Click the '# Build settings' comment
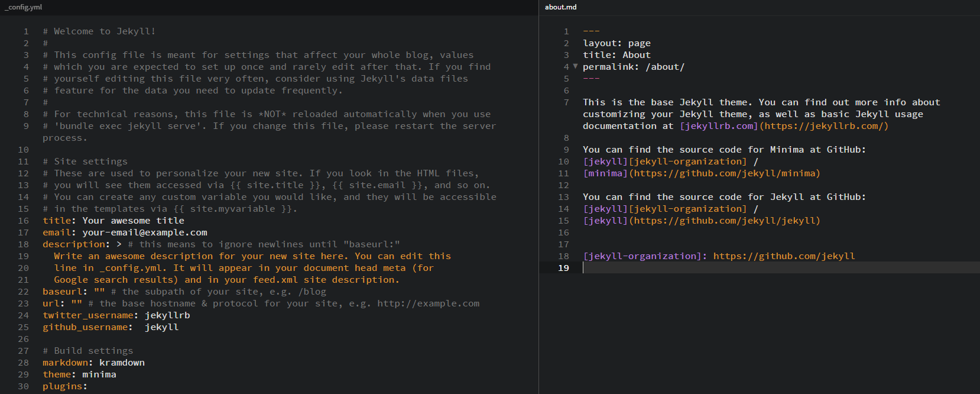Viewport: 980px width, 394px height. click(x=88, y=351)
